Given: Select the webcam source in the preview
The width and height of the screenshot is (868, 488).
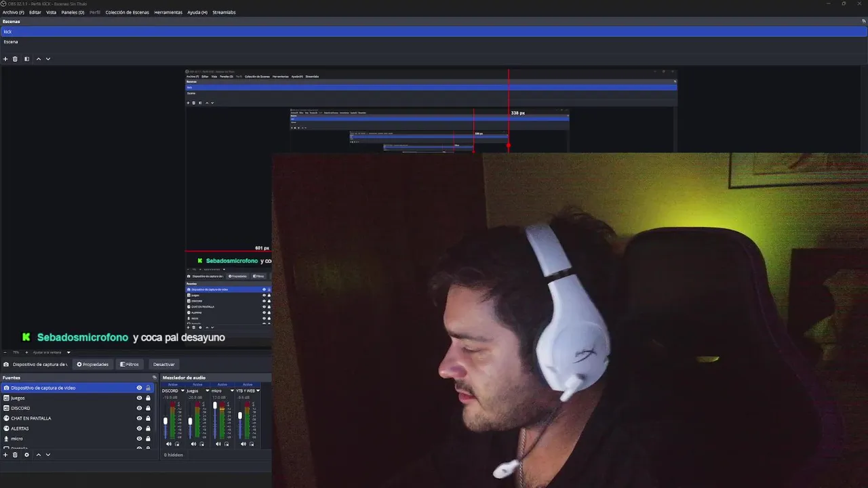Looking at the screenshot, I should coord(570,320).
